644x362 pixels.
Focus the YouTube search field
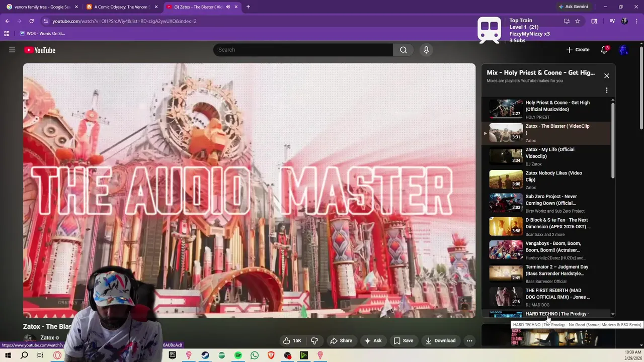pyautogui.click(x=303, y=50)
